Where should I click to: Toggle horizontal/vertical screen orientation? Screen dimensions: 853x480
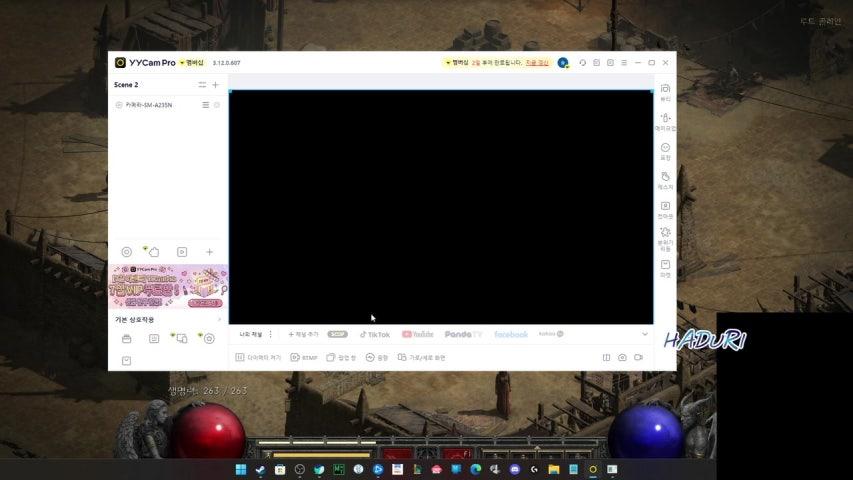coord(422,358)
